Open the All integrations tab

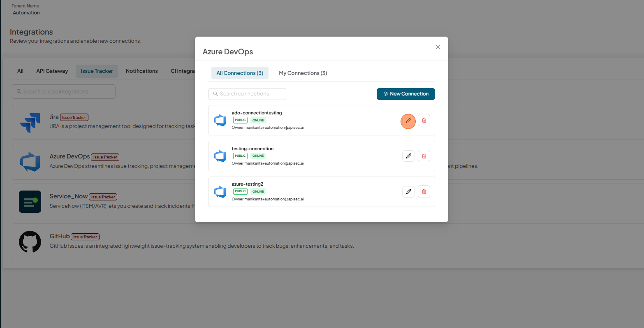(x=20, y=71)
